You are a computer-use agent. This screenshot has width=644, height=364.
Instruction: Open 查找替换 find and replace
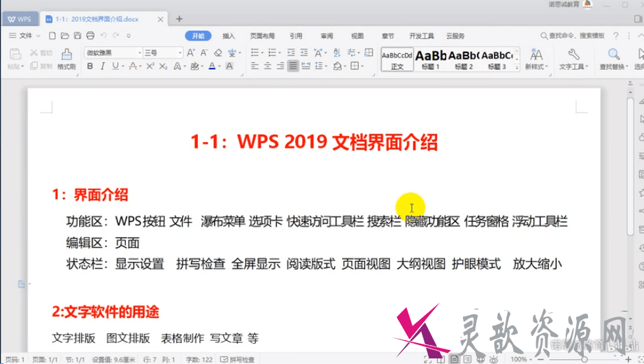pyautogui.click(x=614, y=59)
